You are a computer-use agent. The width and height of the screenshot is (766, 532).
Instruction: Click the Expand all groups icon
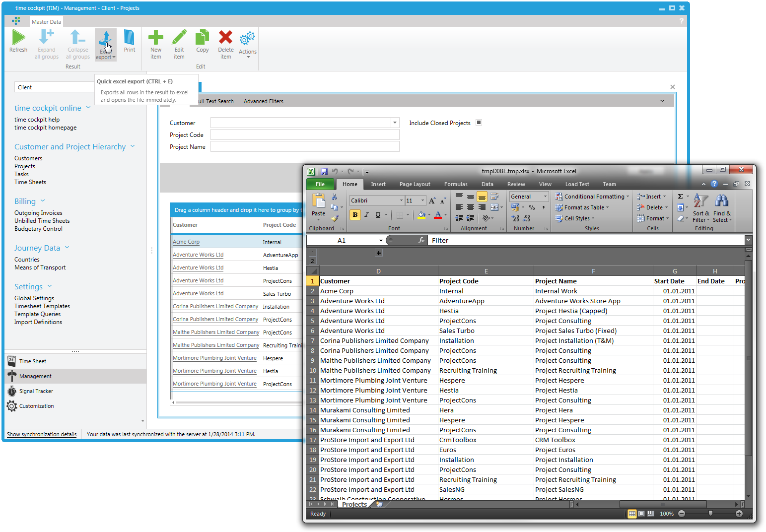(46, 37)
